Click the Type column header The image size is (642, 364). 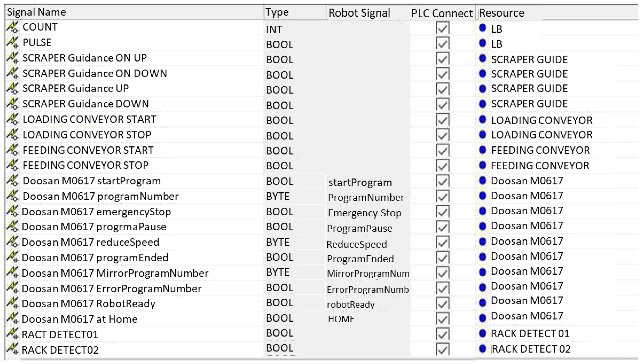(x=277, y=12)
